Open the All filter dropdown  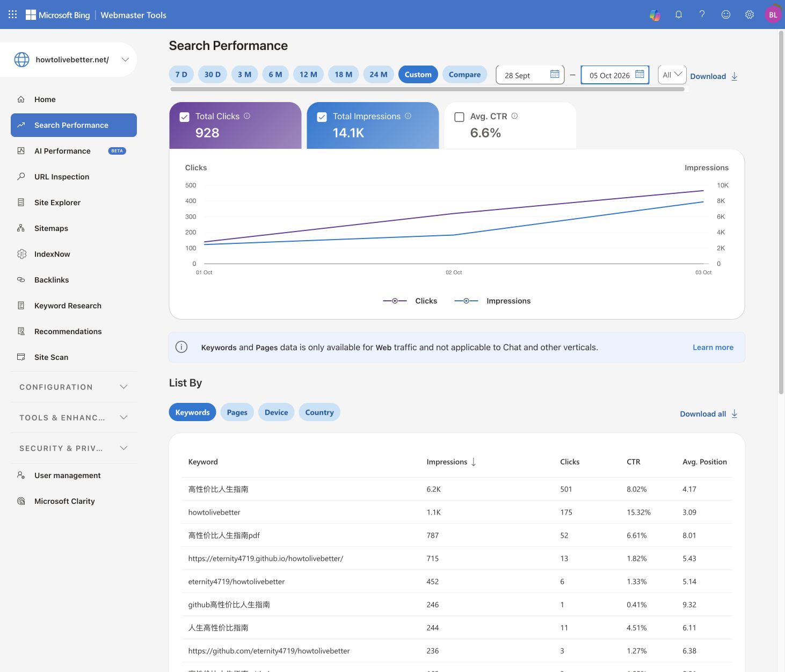coord(672,75)
